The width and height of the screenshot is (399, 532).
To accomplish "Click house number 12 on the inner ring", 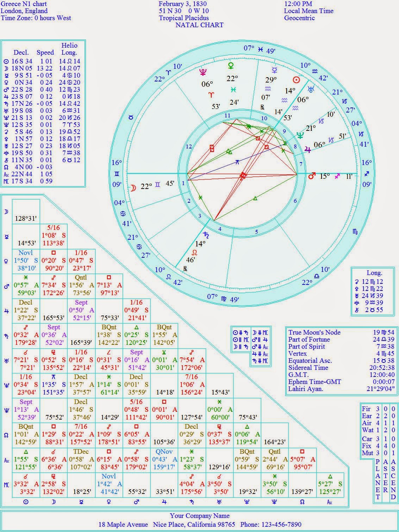I will [x=189, y=147].
